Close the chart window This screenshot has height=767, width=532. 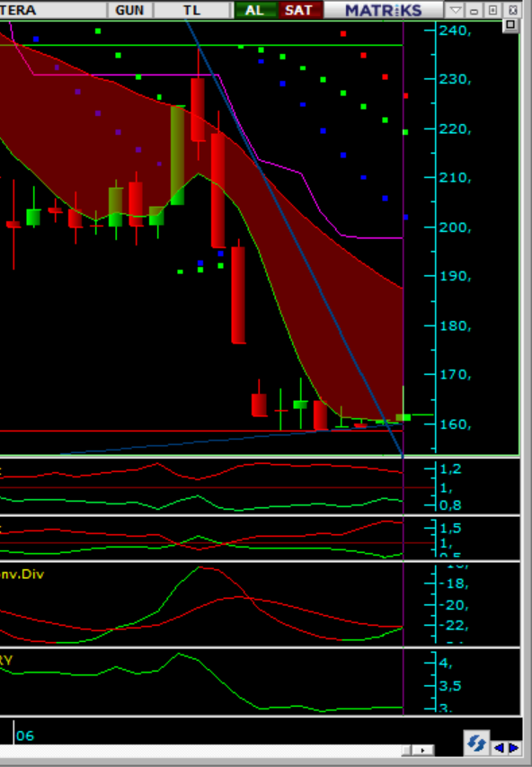(x=512, y=10)
